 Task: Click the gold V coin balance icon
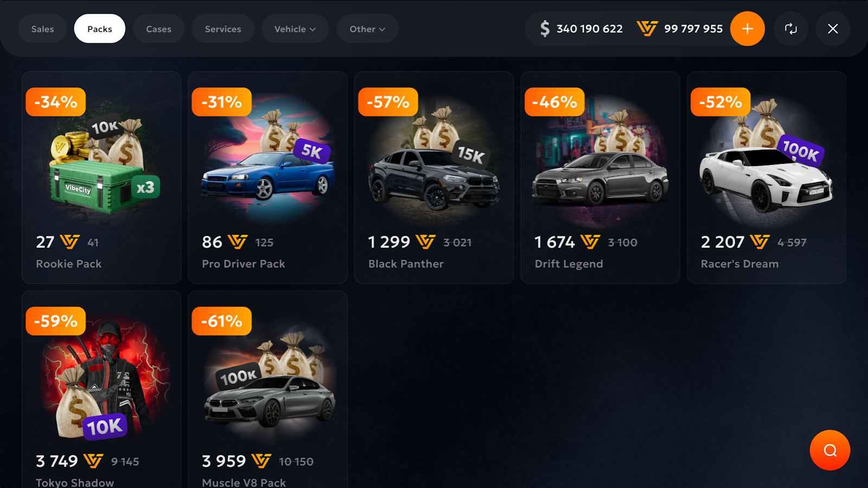[647, 28]
